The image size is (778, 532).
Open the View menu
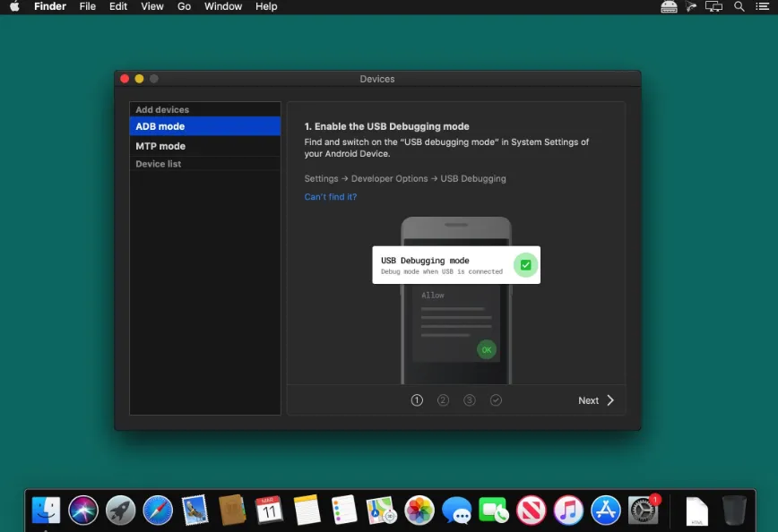tap(151, 6)
